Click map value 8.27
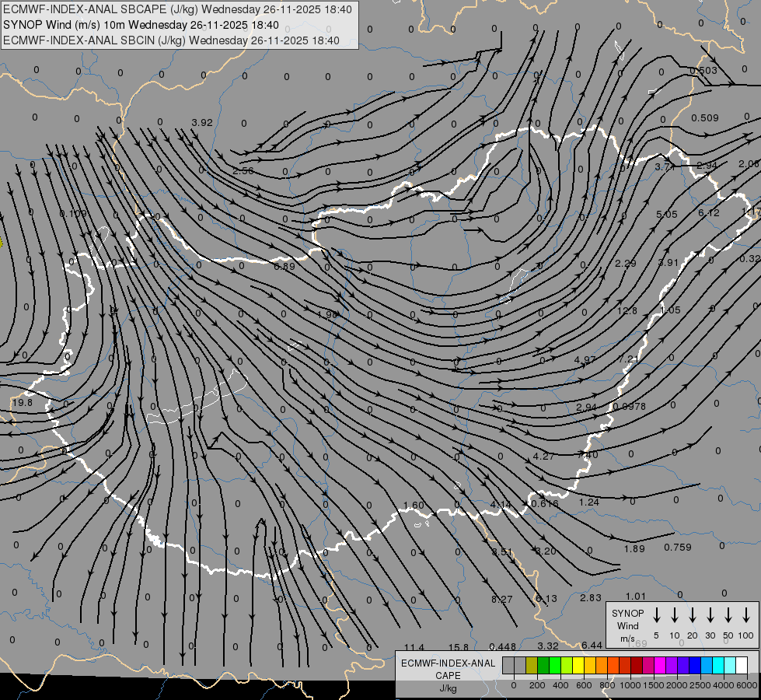Image resolution: width=761 pixels, height=700 pixels. [502, 600]
